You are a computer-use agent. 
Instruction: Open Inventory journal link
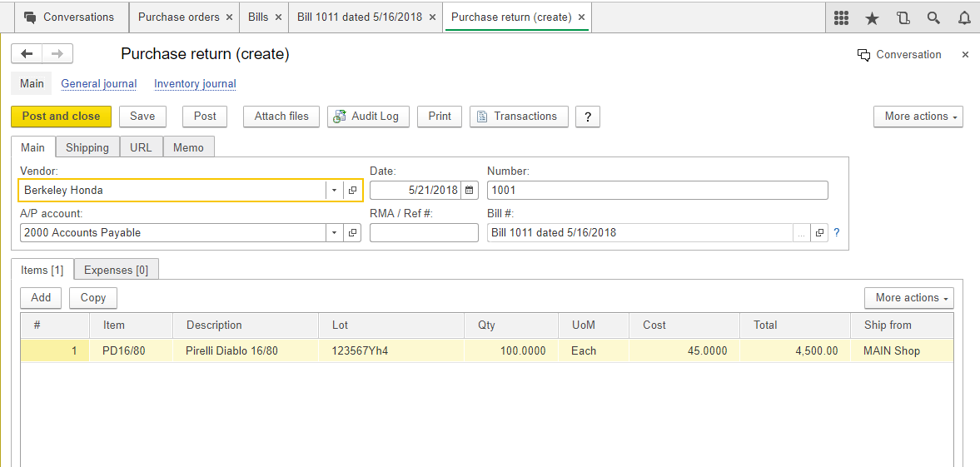coord(195,84)
